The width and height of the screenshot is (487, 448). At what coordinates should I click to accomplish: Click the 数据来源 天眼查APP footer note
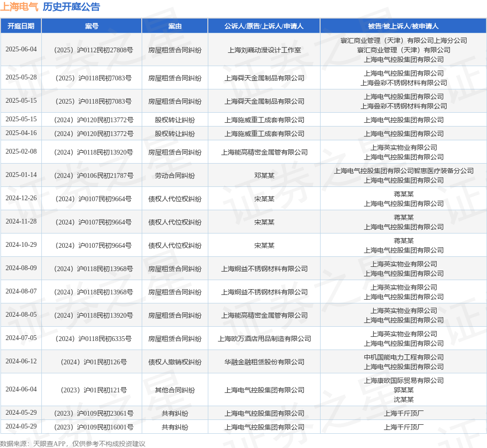coord(73,444)
